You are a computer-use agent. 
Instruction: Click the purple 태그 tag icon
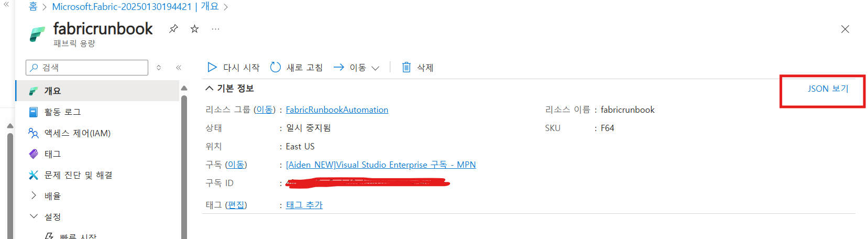(x=34, y=154)
